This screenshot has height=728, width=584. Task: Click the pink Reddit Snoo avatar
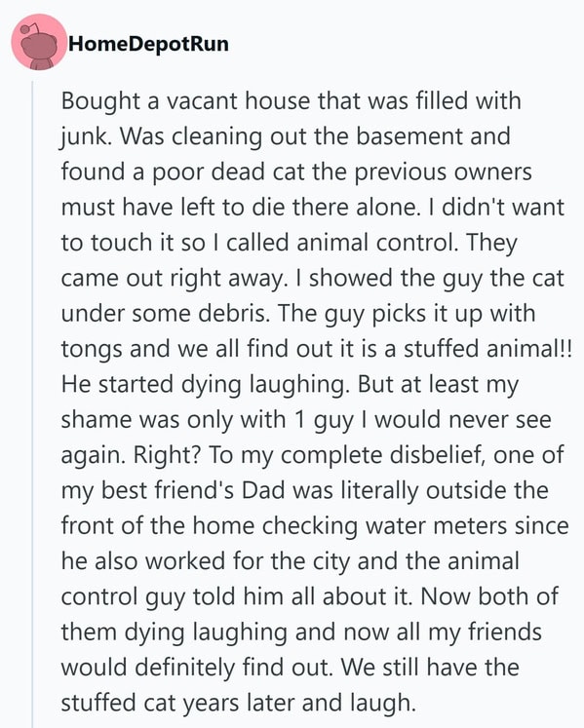39,42
